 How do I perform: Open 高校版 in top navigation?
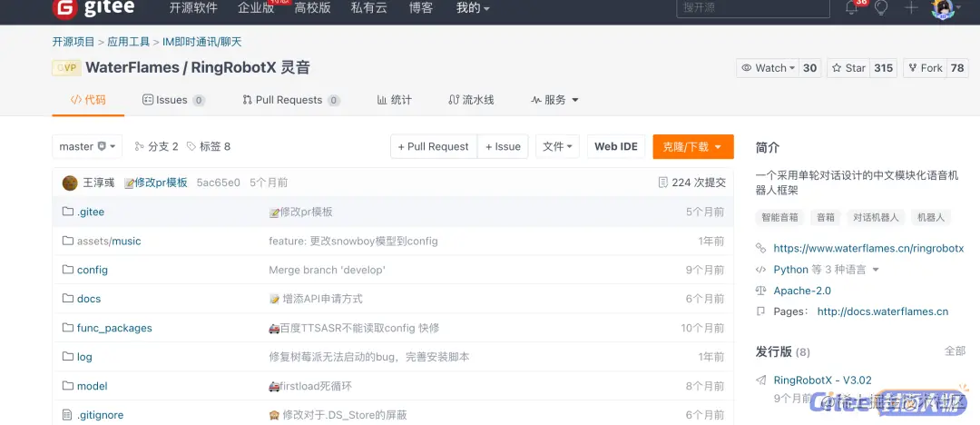point(312,7)
